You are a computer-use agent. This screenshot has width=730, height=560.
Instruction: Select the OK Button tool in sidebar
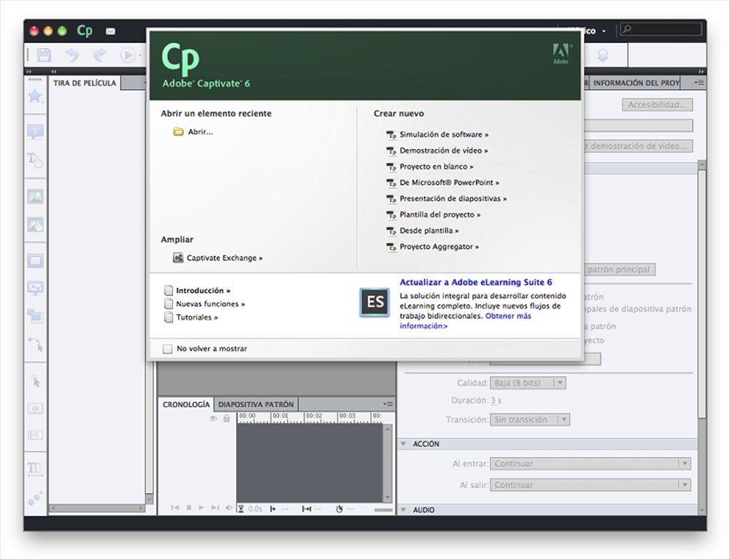tap(35, 408)
